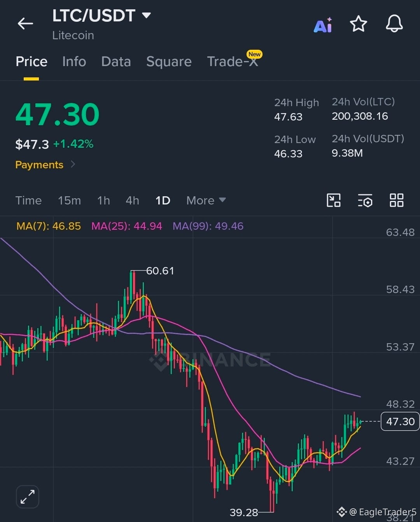Open the chart layout grid icon
The width and height of the screenshot is (420, 522).
(x=397, y=200)
